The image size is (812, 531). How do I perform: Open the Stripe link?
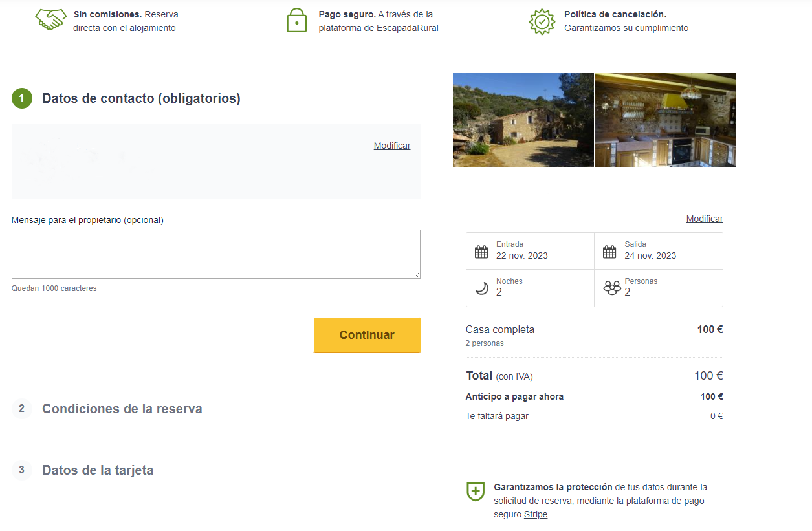(535, 515)
